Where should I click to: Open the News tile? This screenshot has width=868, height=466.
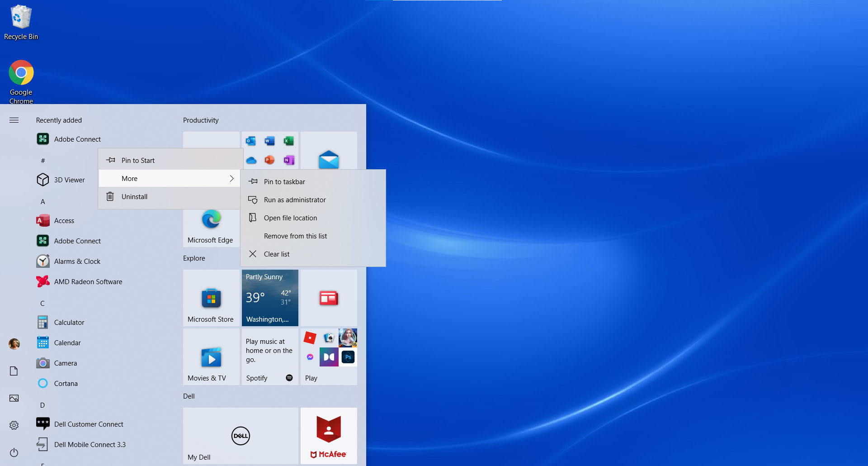[329, 298]
